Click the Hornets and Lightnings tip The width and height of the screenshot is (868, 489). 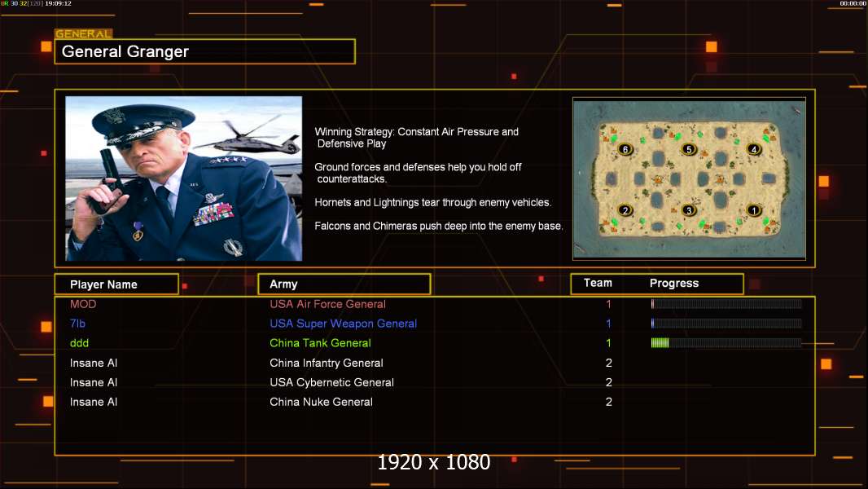433,203
